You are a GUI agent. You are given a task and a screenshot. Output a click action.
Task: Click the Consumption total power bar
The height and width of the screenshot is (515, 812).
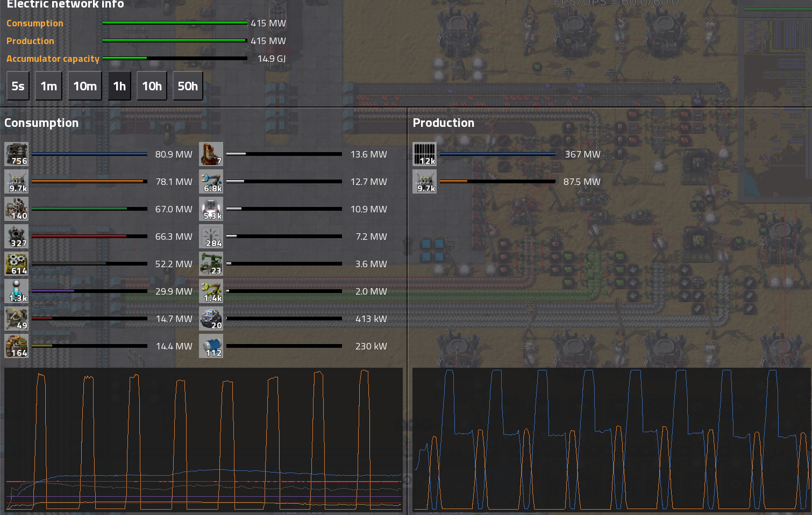(175, 23)
